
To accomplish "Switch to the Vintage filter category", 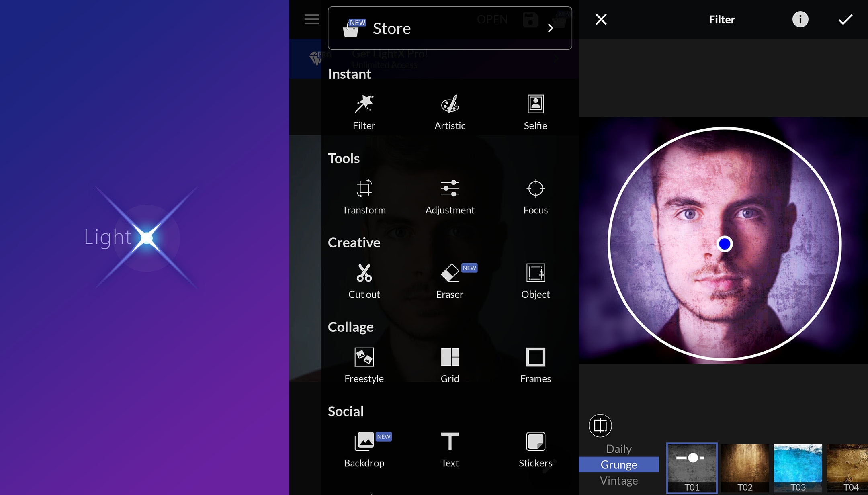I will [x=618, y=481].
